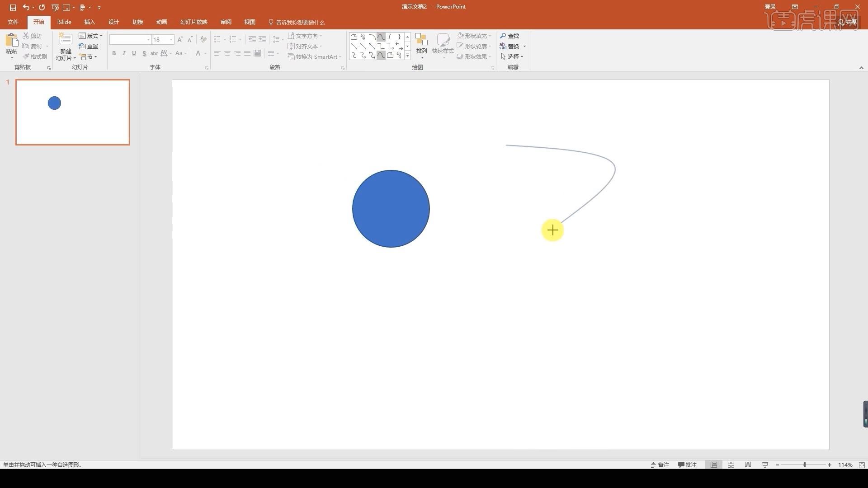
Task: Expand the shapes gallery more arrow
Action: coord(407,56)
